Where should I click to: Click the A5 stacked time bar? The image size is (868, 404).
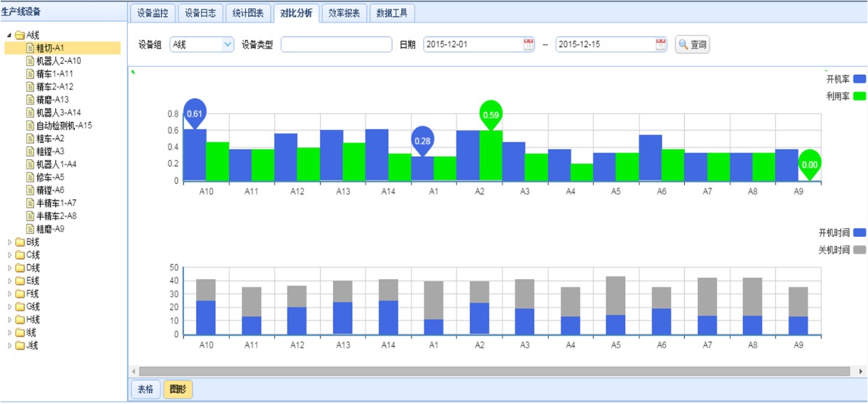point(616,305)
